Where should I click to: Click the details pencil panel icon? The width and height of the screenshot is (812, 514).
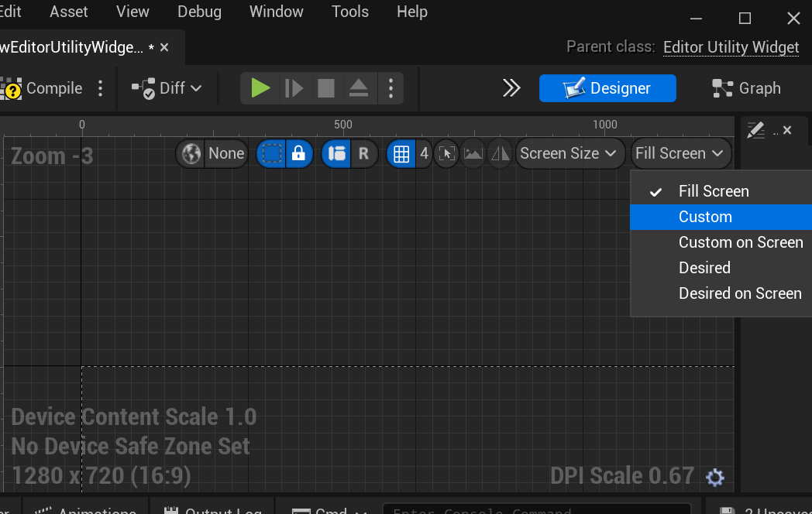[x=755, y=131]
